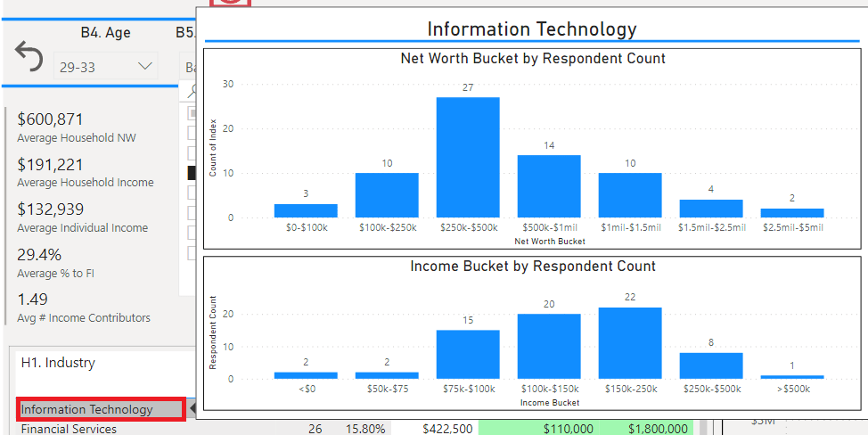Open the partially hidden B5 dropdown

click(x=190, y=66)
